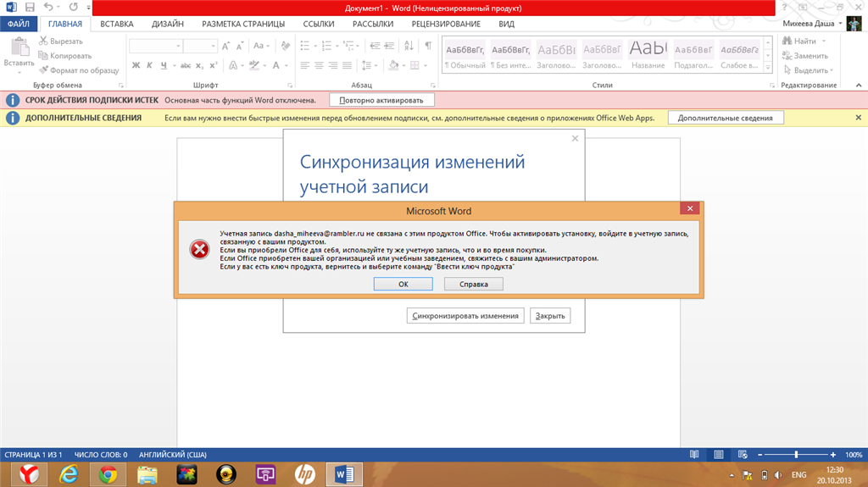Viewport: 868px width, 487px height.
Task: Click the decrease indent icon
Action: [x=375, y=46]
